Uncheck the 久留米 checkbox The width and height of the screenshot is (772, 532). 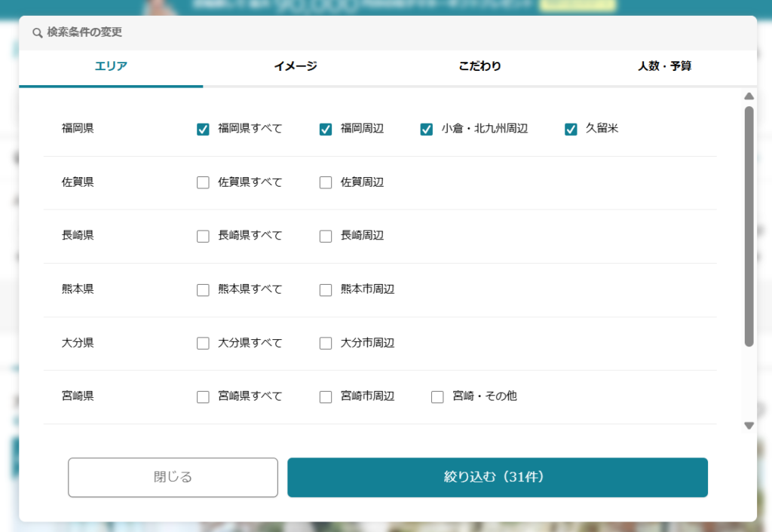tap(571, 129)
